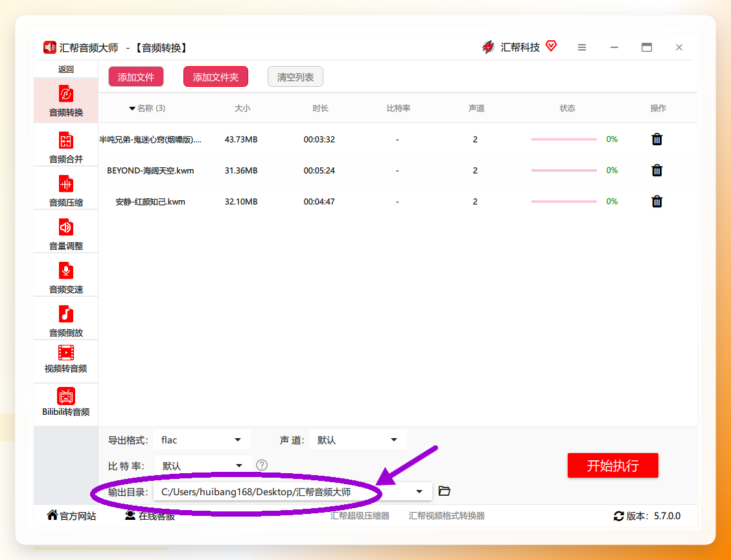731x560 pixels.
Task: Open the 音量调整 volume adjustment tool
Action: point(65,233)
